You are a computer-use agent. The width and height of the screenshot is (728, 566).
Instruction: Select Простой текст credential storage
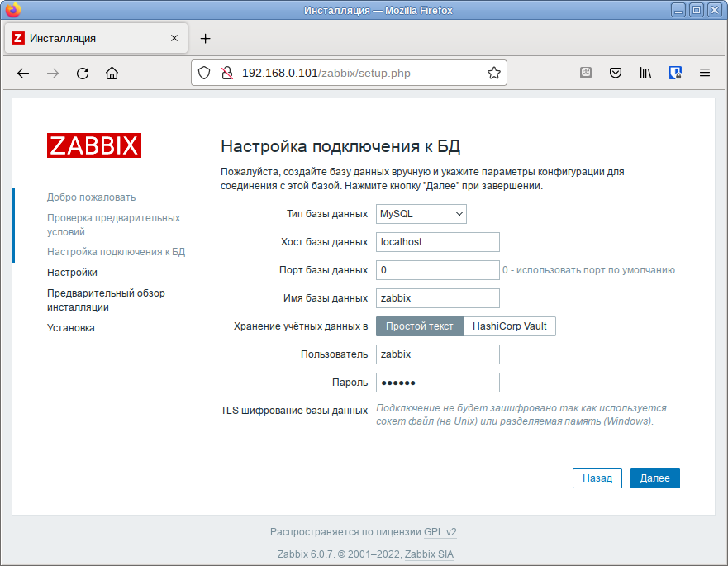tap(419, 326)
